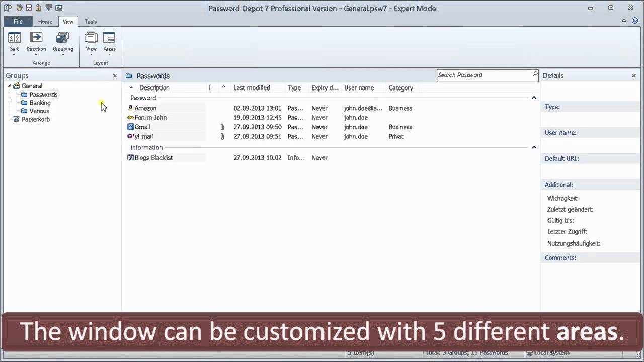Open the help globe icon

coord(634,21)
